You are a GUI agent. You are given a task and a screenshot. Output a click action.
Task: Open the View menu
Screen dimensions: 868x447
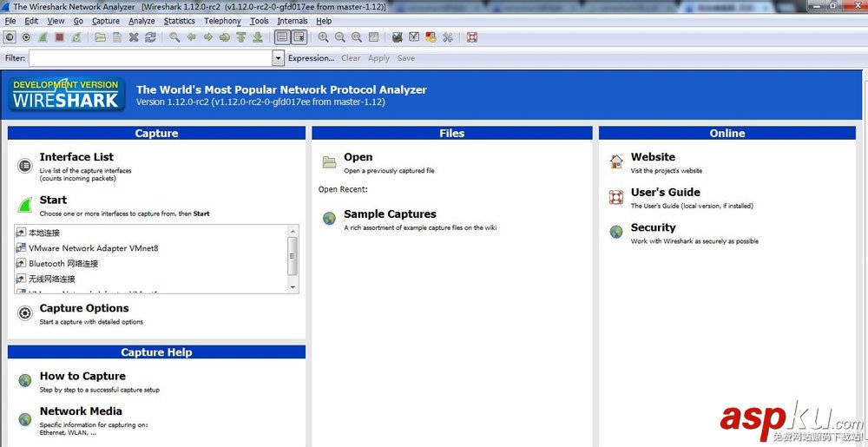click(56, 21)
